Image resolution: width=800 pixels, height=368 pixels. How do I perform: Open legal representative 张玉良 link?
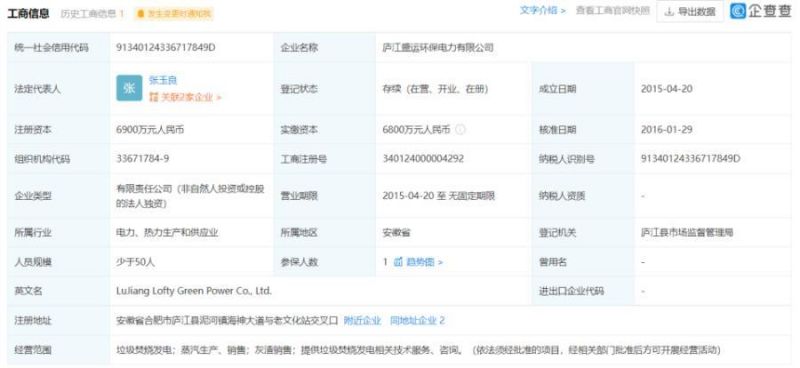pos(163,80)
